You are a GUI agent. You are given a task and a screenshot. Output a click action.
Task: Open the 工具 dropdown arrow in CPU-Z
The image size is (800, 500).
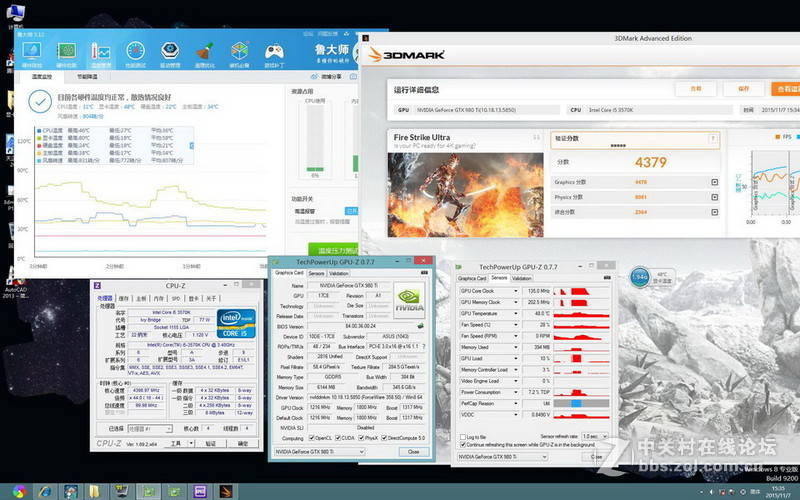(191, 443)
